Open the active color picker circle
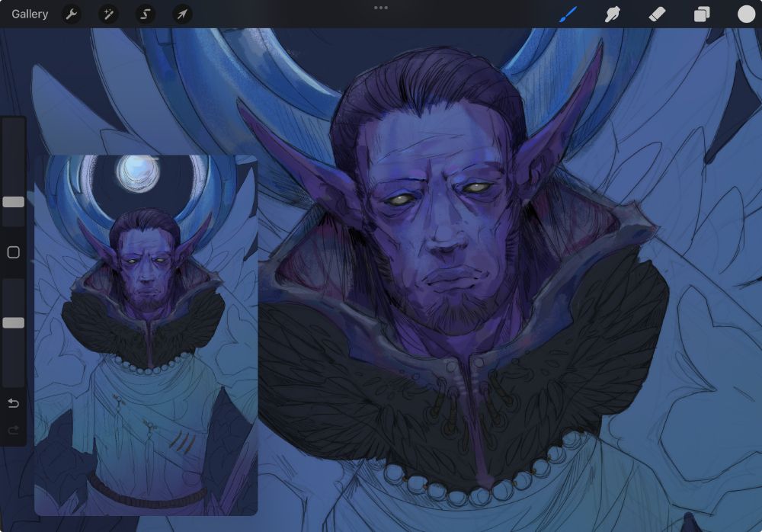 coord(747,14)
